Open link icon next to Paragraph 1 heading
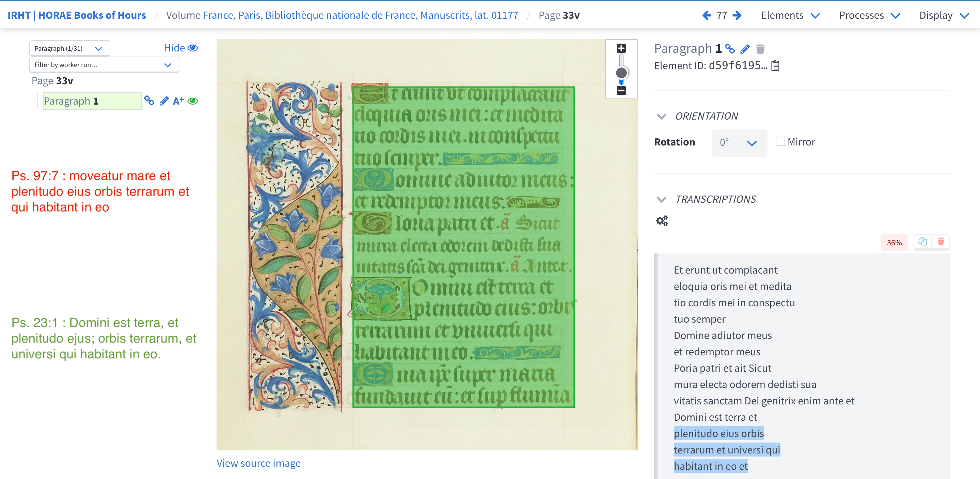The width and height of the screenshot is (980, 479). pyautogui.click(x=730, y=48)
